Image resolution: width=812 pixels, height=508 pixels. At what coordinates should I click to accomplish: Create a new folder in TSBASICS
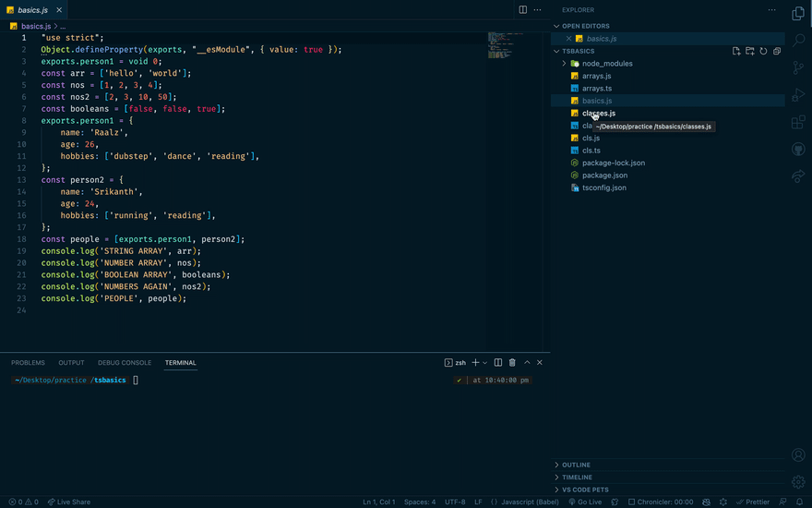pos(749,51)
